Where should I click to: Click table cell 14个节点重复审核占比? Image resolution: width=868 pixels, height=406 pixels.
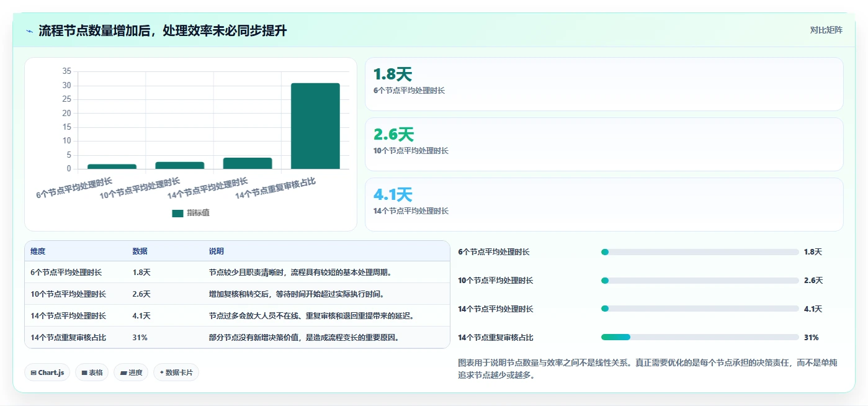coord(68,337)
